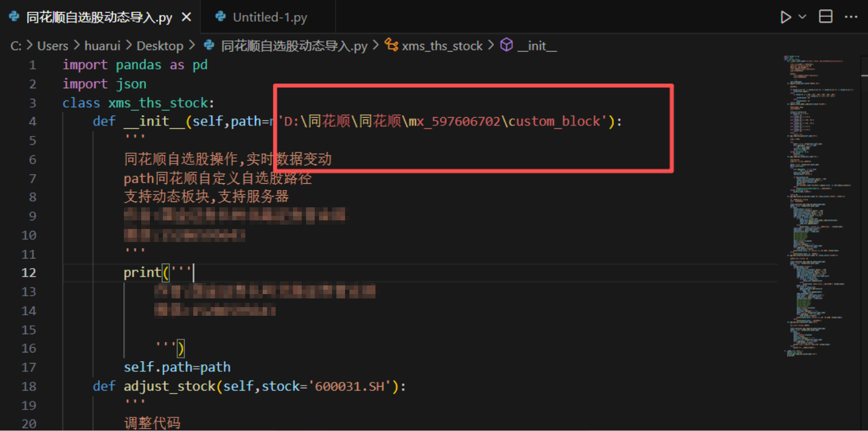The image size is (868, 431).
Task: Open xms_ths_stock breadcrumb symbol list
Action: click(442, 46)
